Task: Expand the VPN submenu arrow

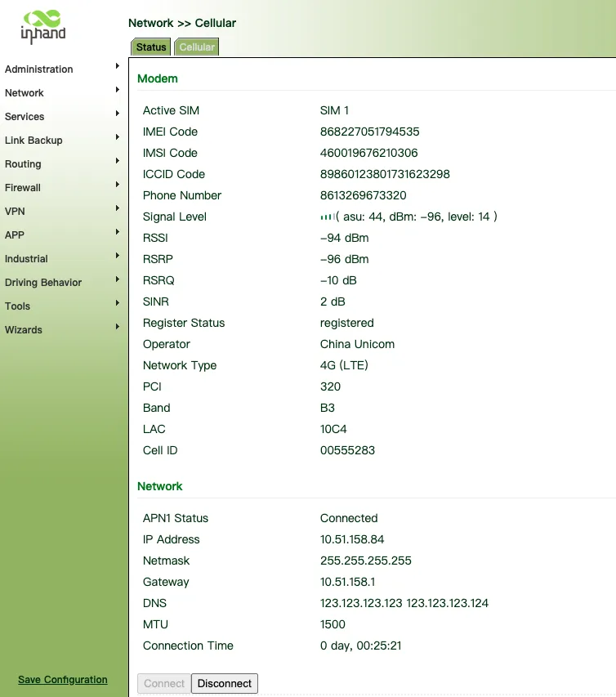Action: coord(118,208)
